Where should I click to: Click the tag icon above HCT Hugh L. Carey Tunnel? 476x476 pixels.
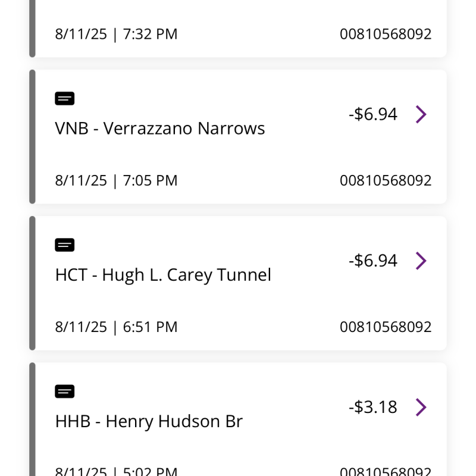click(65, 245)
